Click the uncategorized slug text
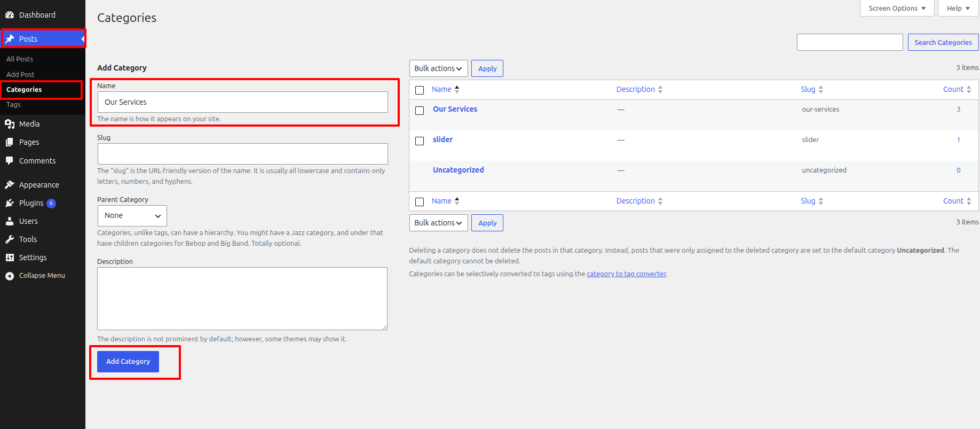980x429 pixels. coord(824,170)
